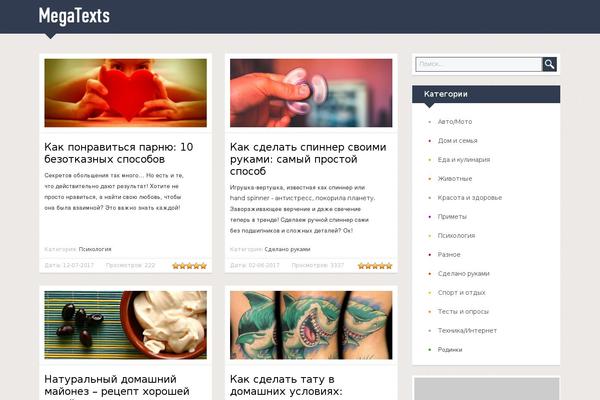Go to Еда и кулинария category
Screen dimensions: 600x400
[x=464, y=160]
